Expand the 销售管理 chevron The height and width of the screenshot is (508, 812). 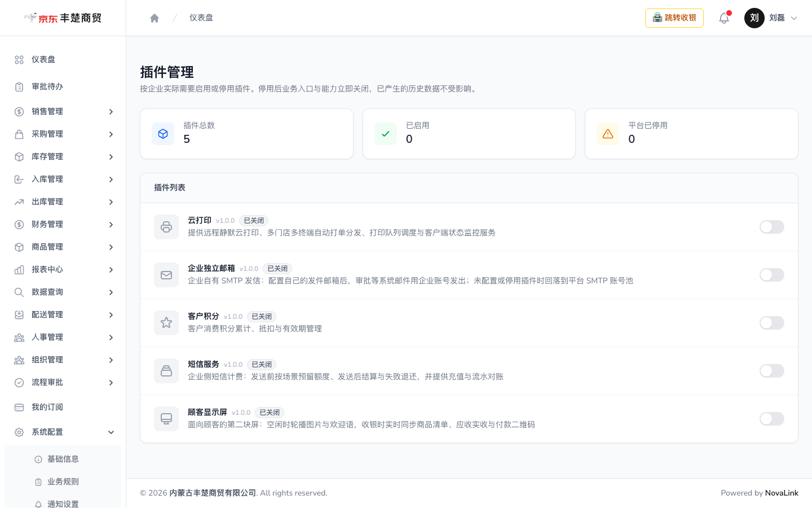click(111, 112)
